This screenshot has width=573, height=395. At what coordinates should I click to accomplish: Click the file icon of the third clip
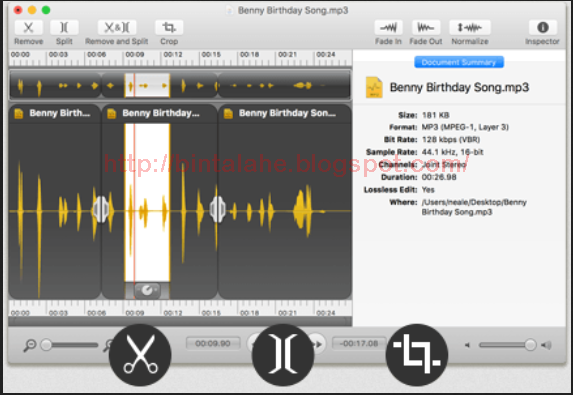(228, 114)
